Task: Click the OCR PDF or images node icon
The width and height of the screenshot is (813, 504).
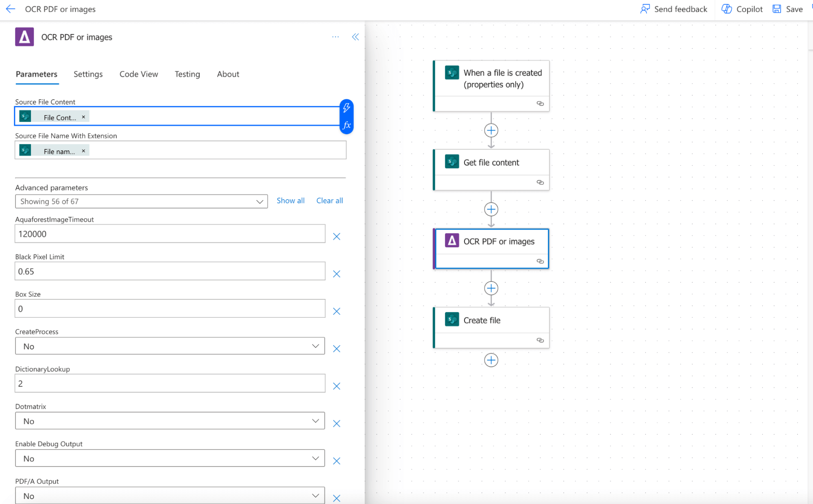Action: click(x=452, y=240)
